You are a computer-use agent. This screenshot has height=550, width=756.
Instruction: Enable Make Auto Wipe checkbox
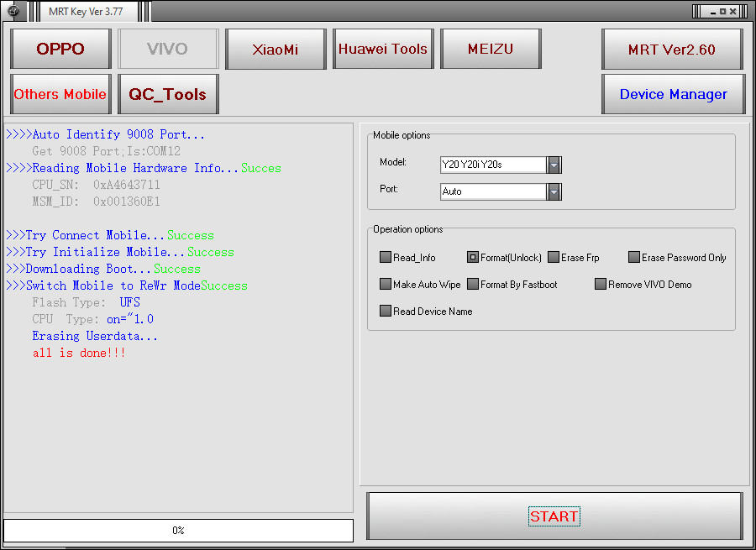click(386, 284)
